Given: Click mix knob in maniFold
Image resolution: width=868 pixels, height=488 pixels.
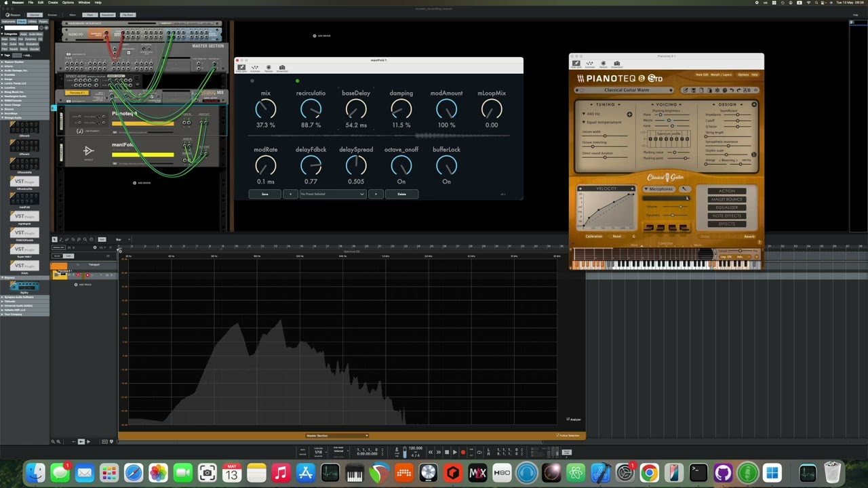Looking at the screenshot, I should coord(266,108).
